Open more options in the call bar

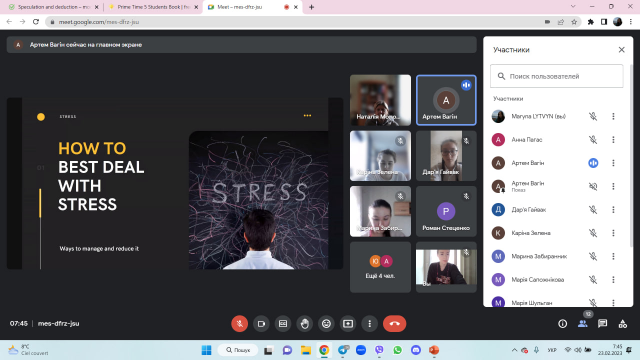point(369,324)
